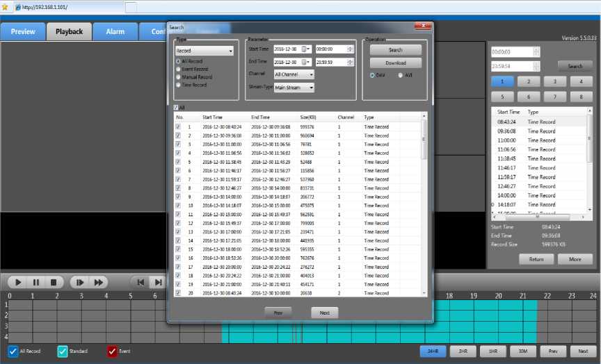The width and height of the screenshot is (601, 364).
Task: Open the All Channel dropdown
Action: pyautogui.click(x=294, y=74)
